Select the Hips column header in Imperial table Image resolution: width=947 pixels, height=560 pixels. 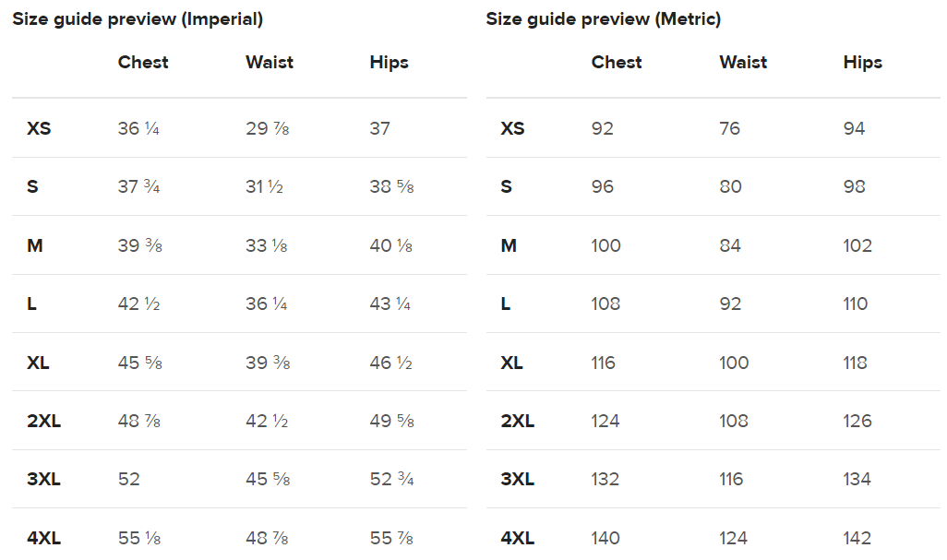[x=389, y=63]
